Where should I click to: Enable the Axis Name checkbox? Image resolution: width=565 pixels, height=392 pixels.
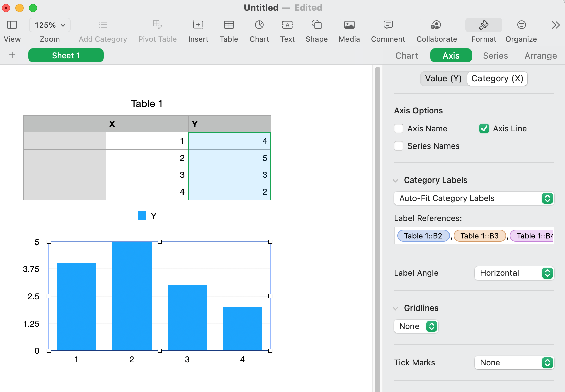pos(399,129)
